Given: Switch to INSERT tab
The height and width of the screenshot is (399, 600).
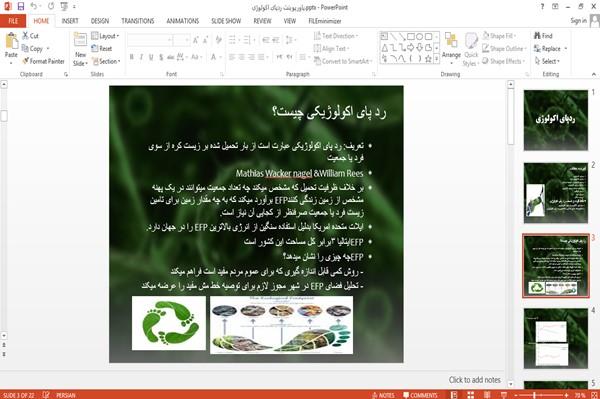Looking at the screenshot, I should pos(70,21).
